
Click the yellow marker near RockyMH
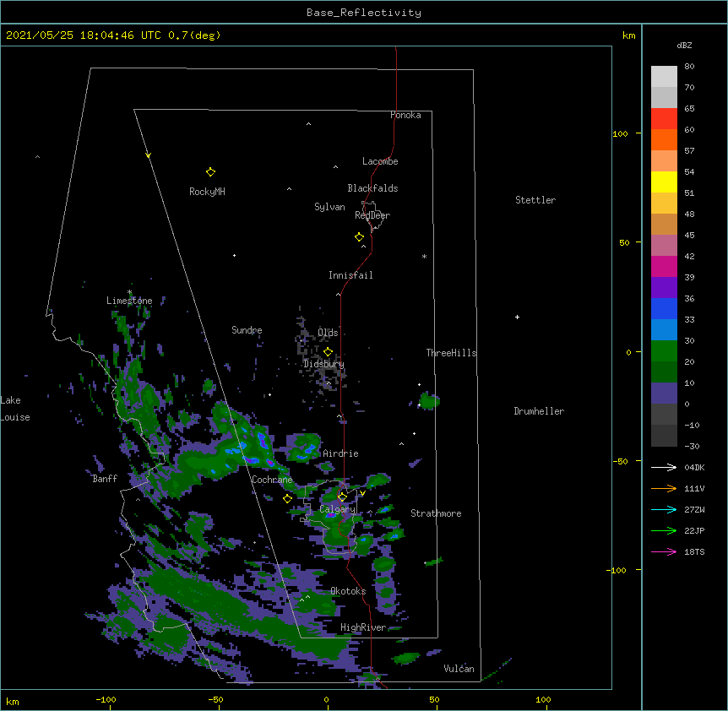[x=210, y=171]
